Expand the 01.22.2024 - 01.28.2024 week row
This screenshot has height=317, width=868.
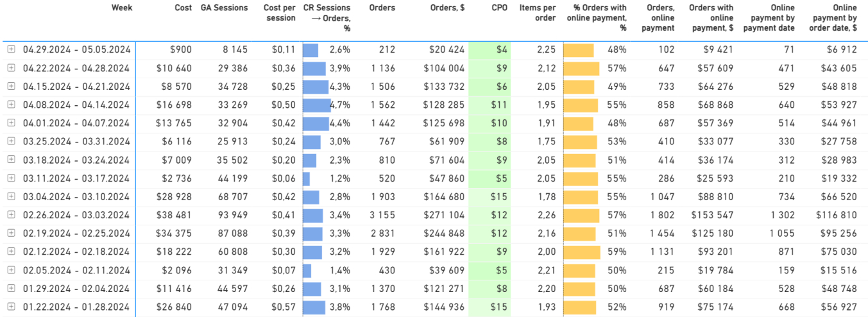pos(11,307)
